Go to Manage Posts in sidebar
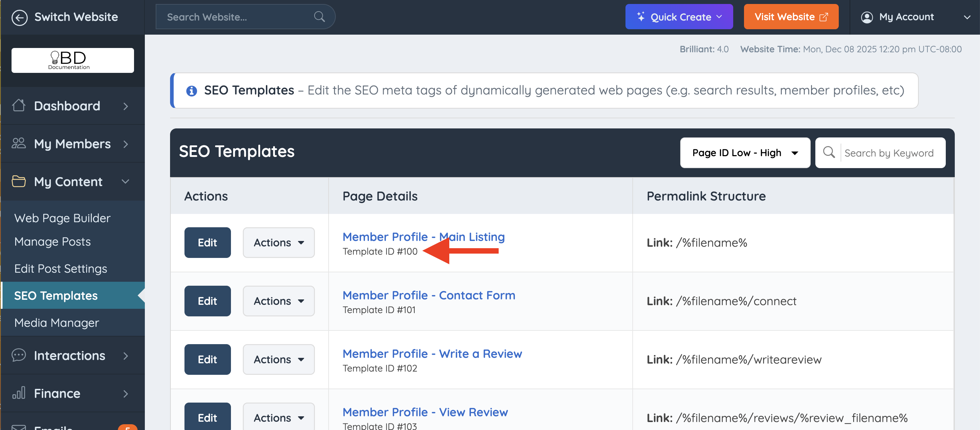 [53, 241]
